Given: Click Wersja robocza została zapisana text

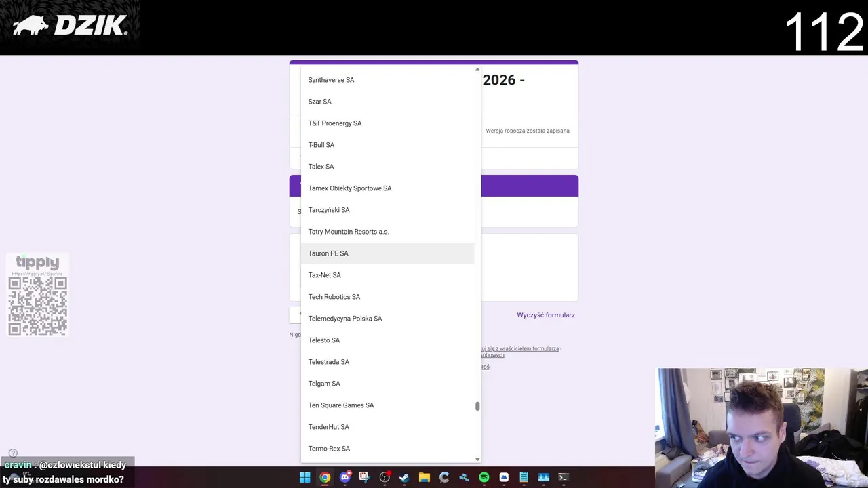Looking at the screenshot, I should [528, 131].
